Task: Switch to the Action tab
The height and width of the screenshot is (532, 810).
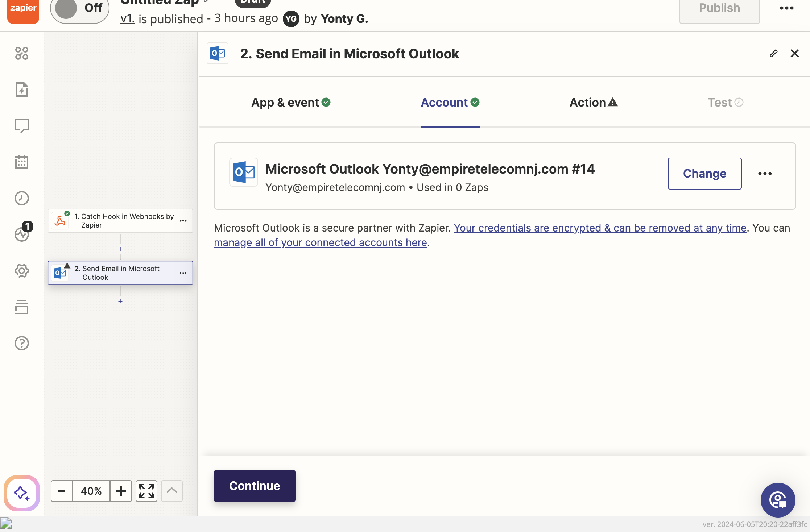Action: click(594, 103)
